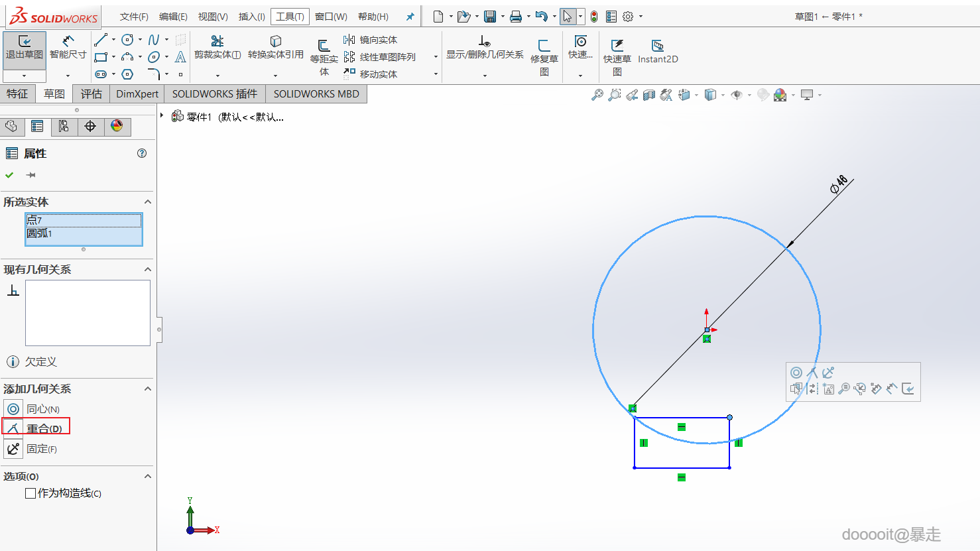Screen dimensions: 980x551
Task: Toggle the pushpin keep-visible icon
Action: [x=31, y=175]
